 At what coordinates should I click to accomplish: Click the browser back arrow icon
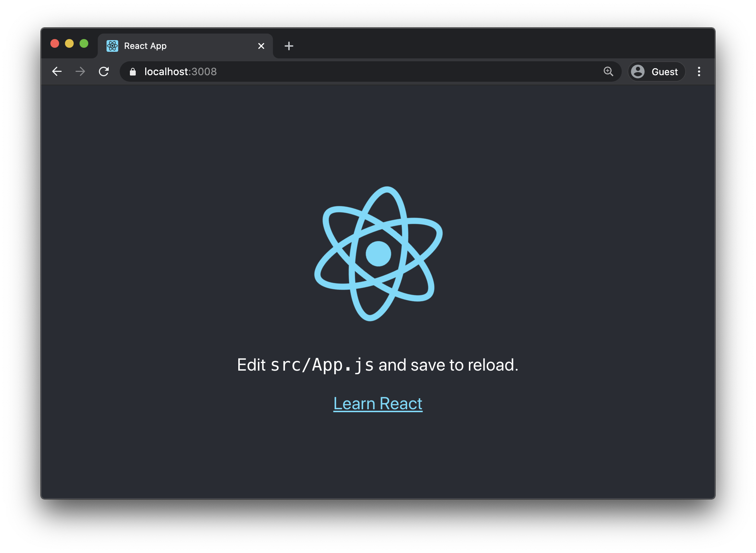(57, 71)
